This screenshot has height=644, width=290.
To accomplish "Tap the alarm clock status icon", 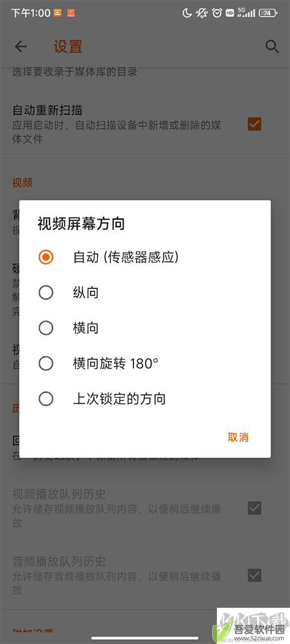I will 217,13.
